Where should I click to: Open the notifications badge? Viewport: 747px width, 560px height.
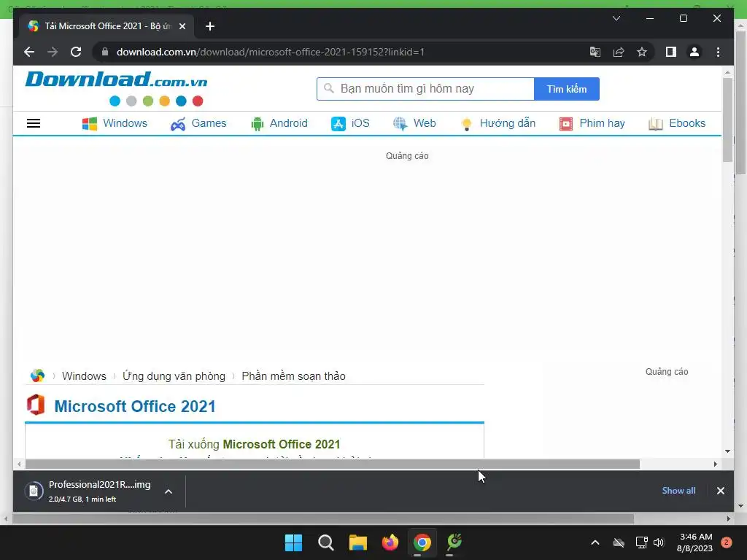pos(726,542)
